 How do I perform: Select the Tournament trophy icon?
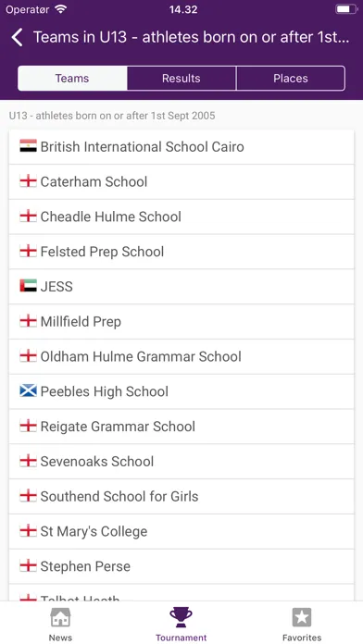[x=181, y=617]
